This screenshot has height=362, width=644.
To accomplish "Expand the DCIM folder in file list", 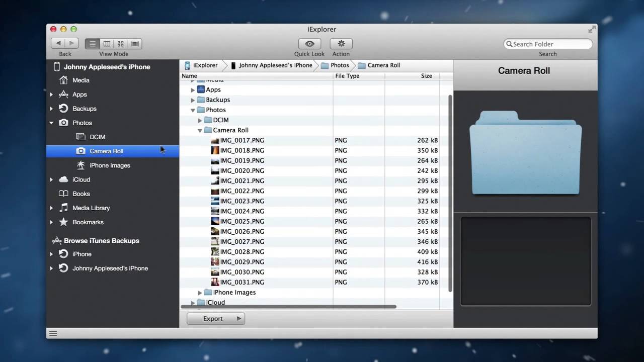I will click(x=200, y=120).
